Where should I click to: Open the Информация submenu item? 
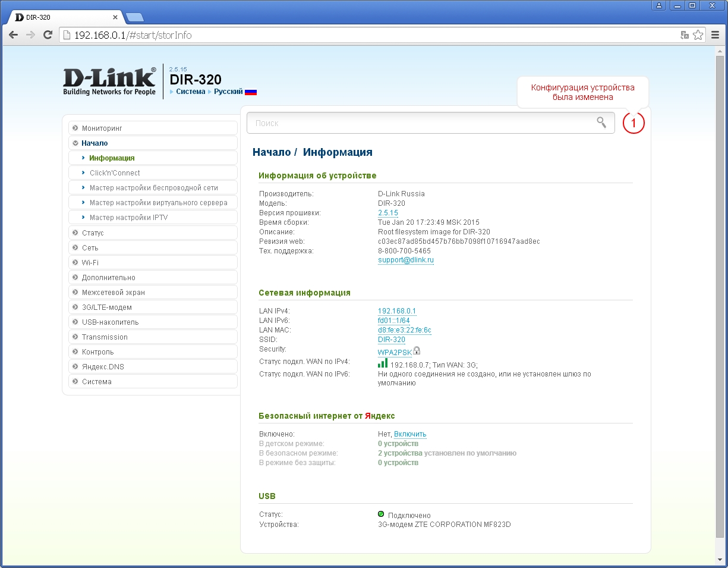point(153,158)
